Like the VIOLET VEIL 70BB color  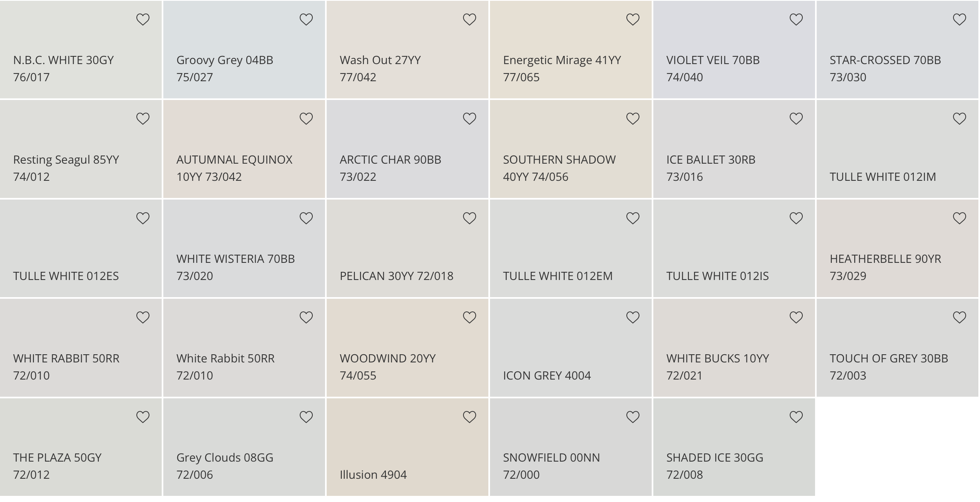[796, 19]
